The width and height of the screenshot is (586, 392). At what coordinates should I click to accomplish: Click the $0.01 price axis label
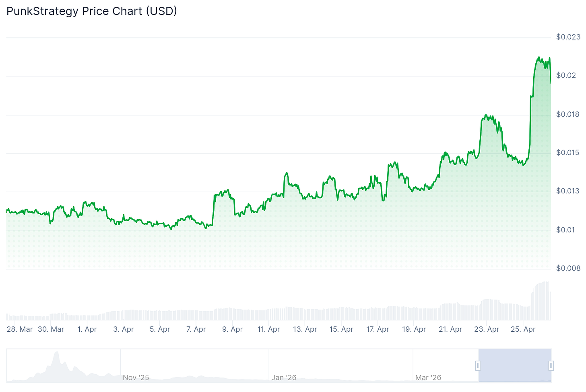[x=566, y=230]
